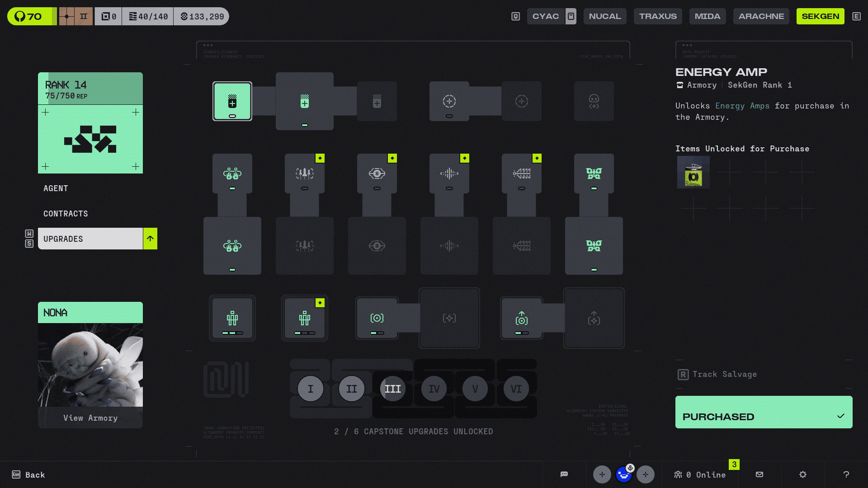The width and height of the screenshot is (868, 488).
Task: Click the View Armory button
Action: (90, 418)
